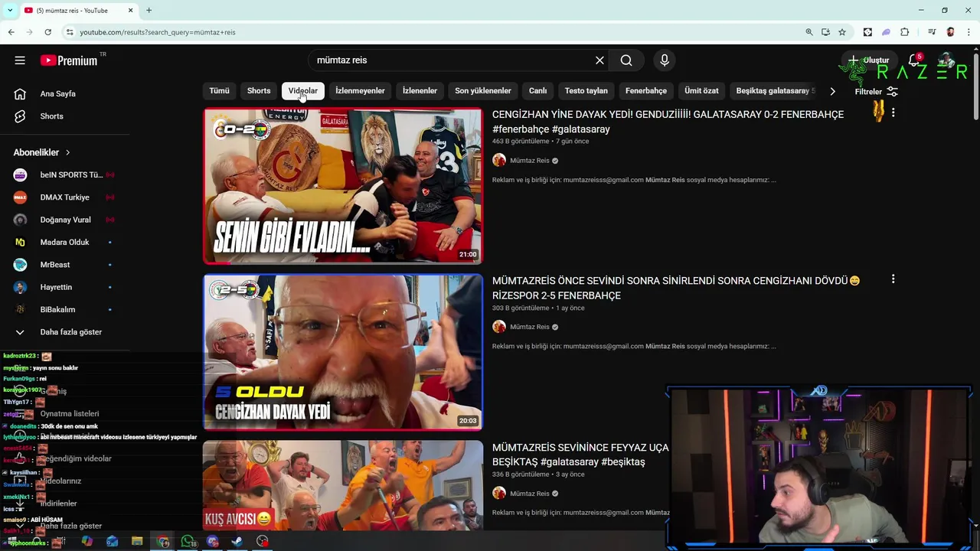Open Outlook from the taskbar
The image size is (980, 551).
coord(113,541)
